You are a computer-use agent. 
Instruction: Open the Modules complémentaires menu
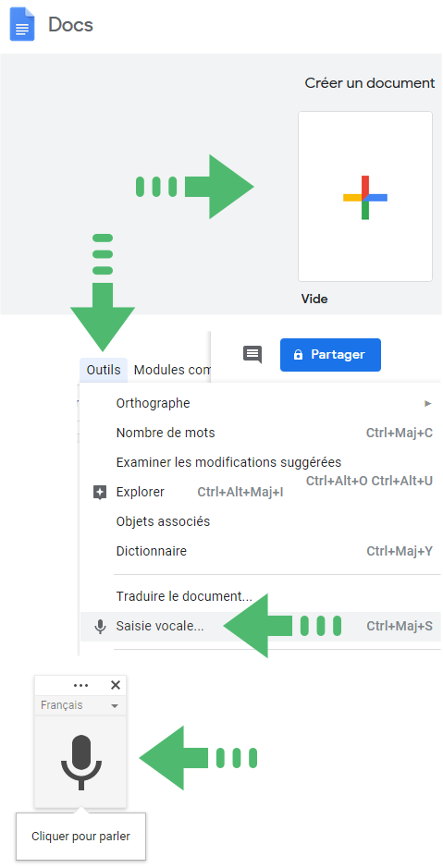click(172, 370)
